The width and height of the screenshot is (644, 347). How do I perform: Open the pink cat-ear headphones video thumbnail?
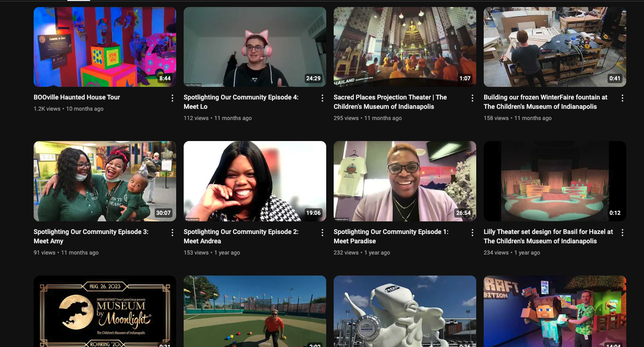tap(255, 47)
